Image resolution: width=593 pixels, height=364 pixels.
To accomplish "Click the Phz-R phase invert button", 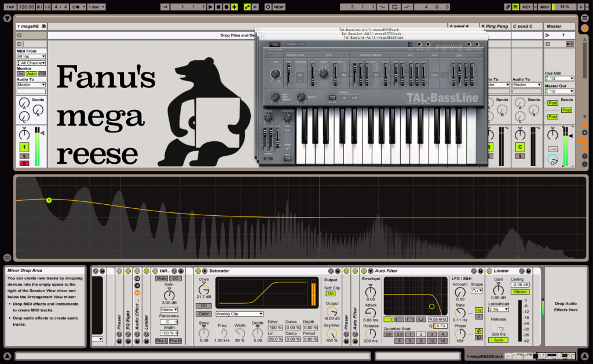I will click(x=175, y=341).
